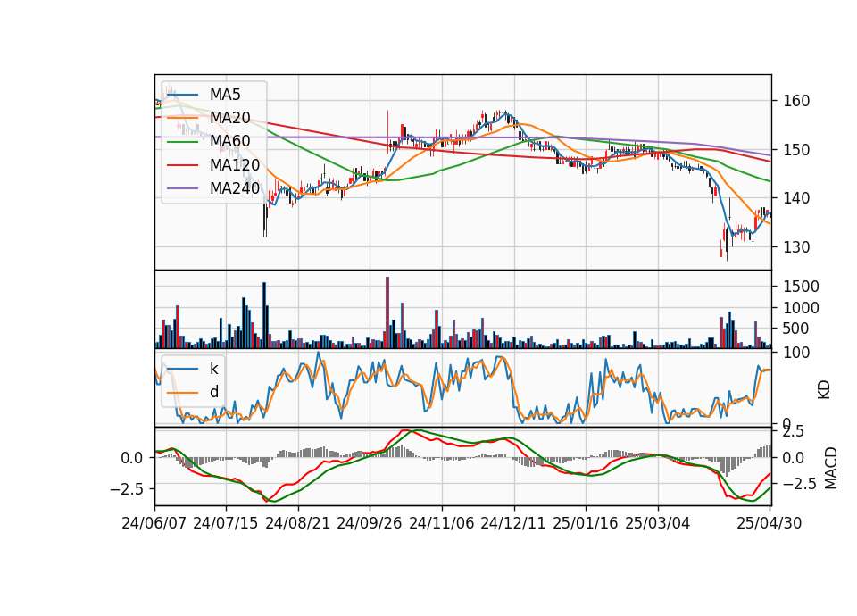
Task: Click the purple MA240 legend line sample
Action: coord(182,188)
